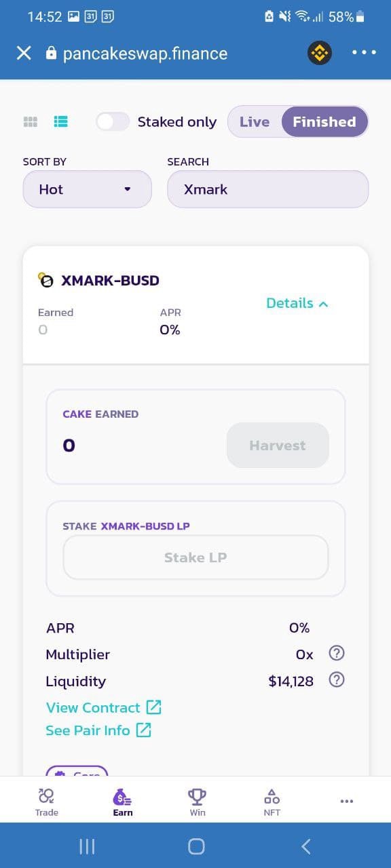Tap the XMARK-BUSD token pair icon
The width and height of the screenshot is (391, 868).
45,280
